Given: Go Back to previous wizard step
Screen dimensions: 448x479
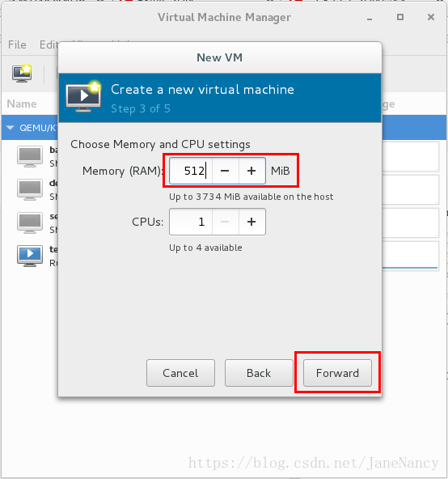Looking at the screenshot, I should [x=259, y=373].
